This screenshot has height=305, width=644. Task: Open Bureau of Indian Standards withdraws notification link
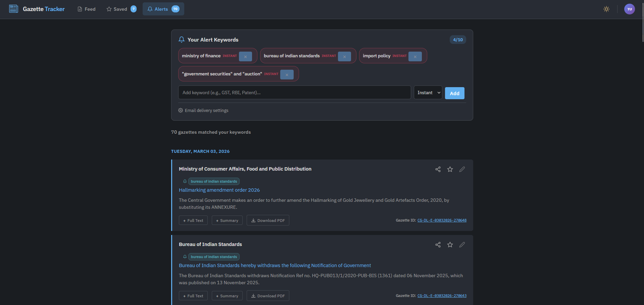click(x=275, y=265)
